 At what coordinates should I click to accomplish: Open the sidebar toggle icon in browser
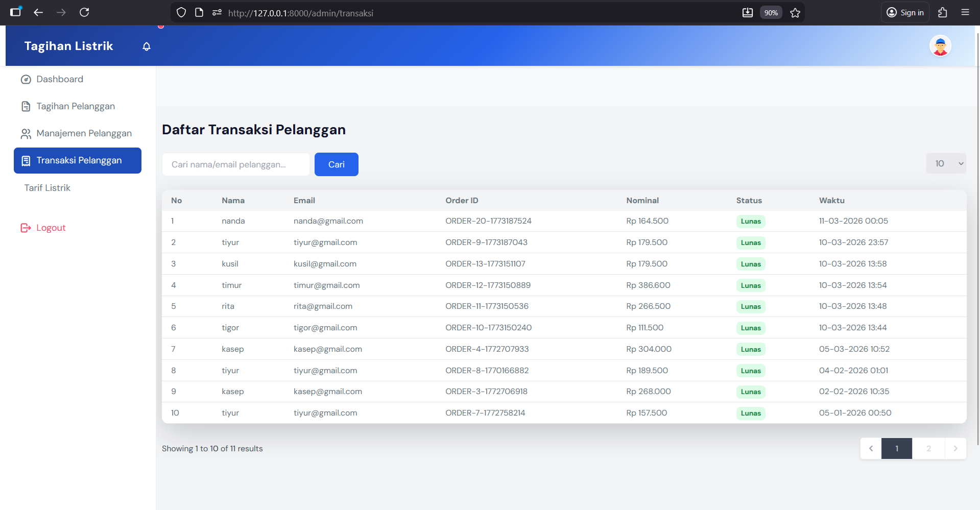[16, 12]
